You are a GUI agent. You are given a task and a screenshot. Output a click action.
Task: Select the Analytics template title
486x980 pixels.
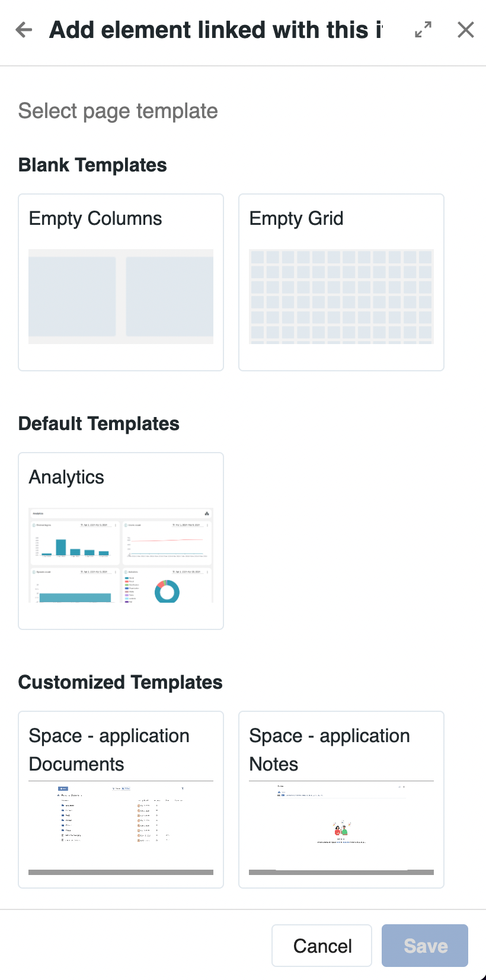[66, 477]
